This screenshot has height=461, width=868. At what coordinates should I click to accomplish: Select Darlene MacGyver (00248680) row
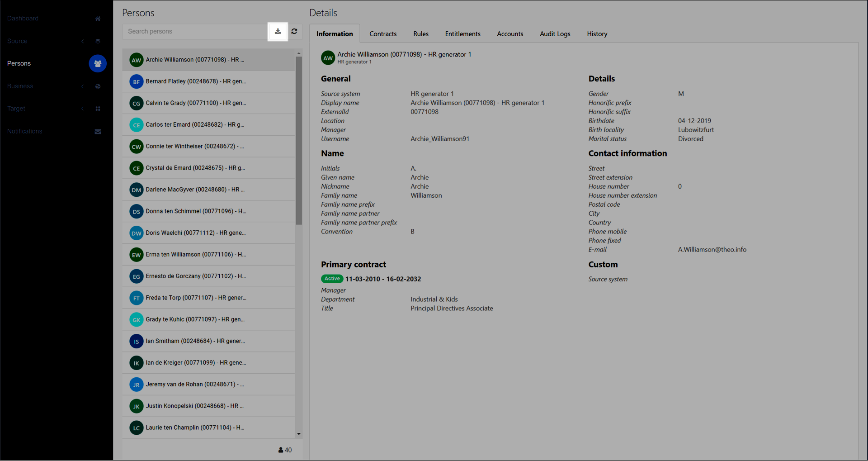click(208, 190)
